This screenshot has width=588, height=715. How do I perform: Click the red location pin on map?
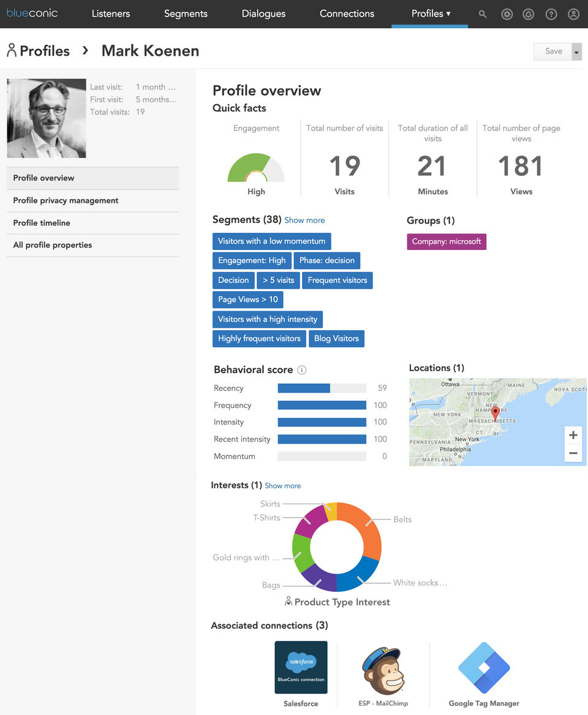pos(496,413)
